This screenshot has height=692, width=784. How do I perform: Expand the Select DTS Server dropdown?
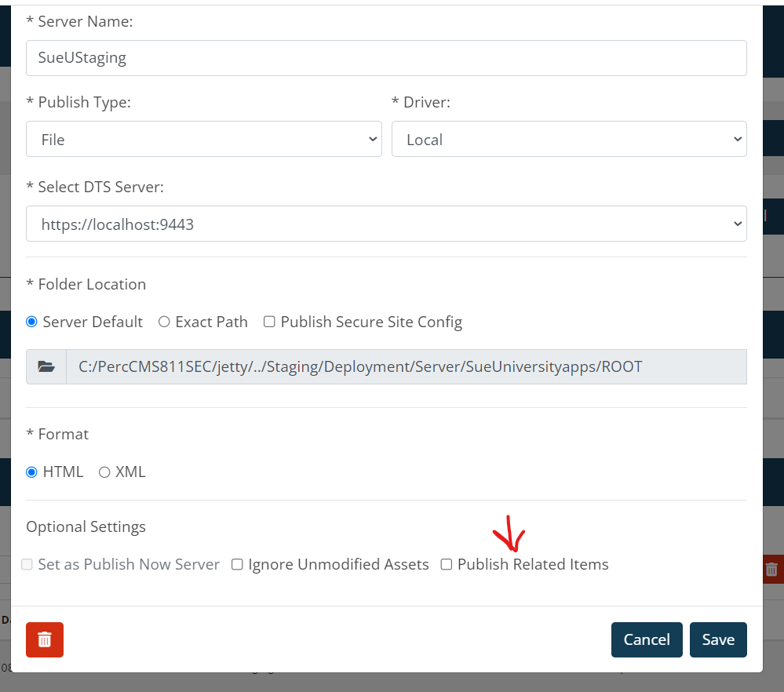[x=386, y=224]
